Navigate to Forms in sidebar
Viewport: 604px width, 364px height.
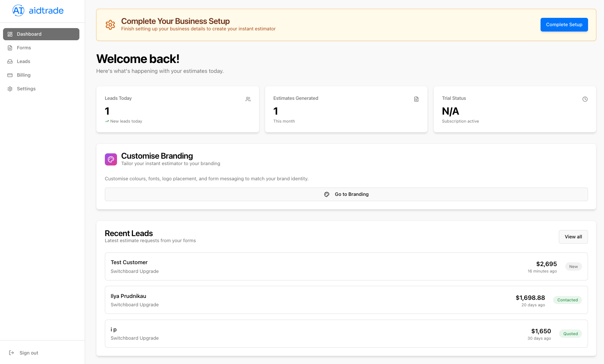[x=24, y=48]
